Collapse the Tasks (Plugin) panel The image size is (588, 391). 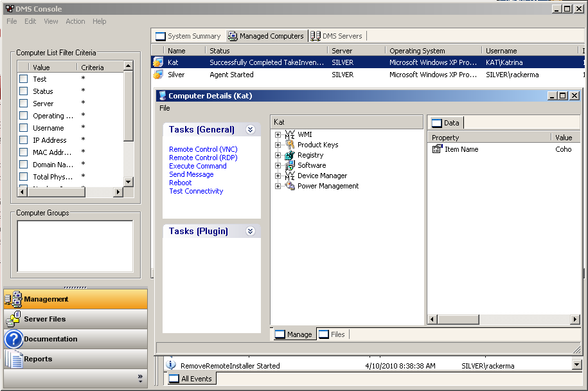tap(251, 231)
